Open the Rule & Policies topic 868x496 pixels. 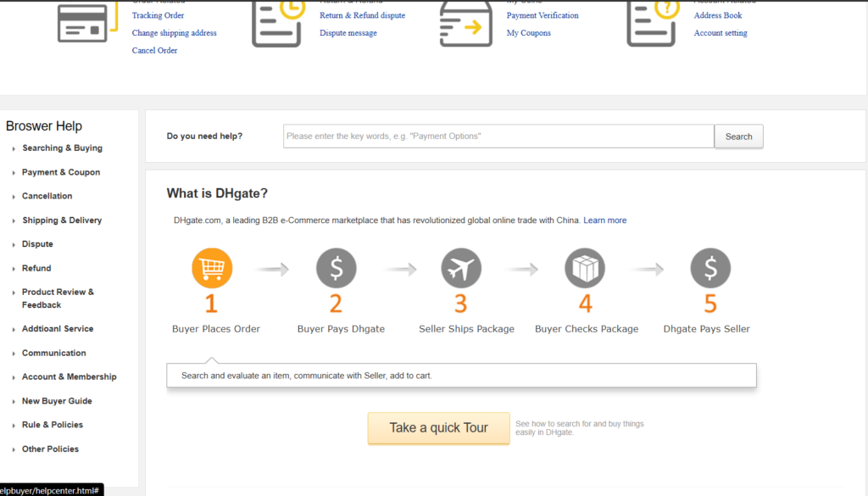point(53,425)
